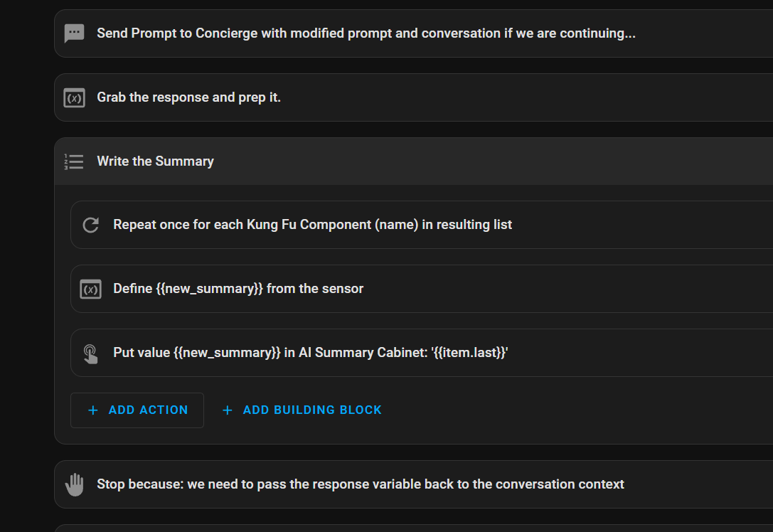The image size is (773, 532).
Task: Expand the Send Prompt to Concierge action
Action: pos(366,33)
